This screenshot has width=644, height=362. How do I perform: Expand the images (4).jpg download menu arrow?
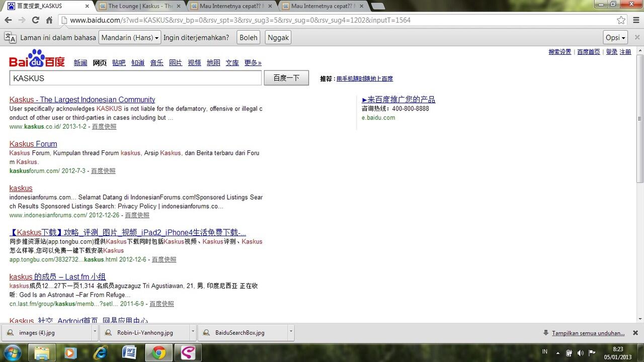(95, 333)
